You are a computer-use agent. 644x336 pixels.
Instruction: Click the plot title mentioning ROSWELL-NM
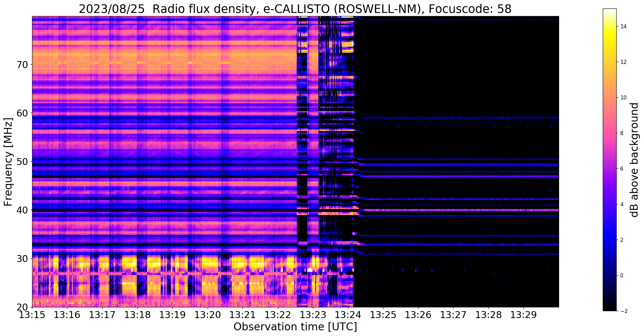(295, 9)
